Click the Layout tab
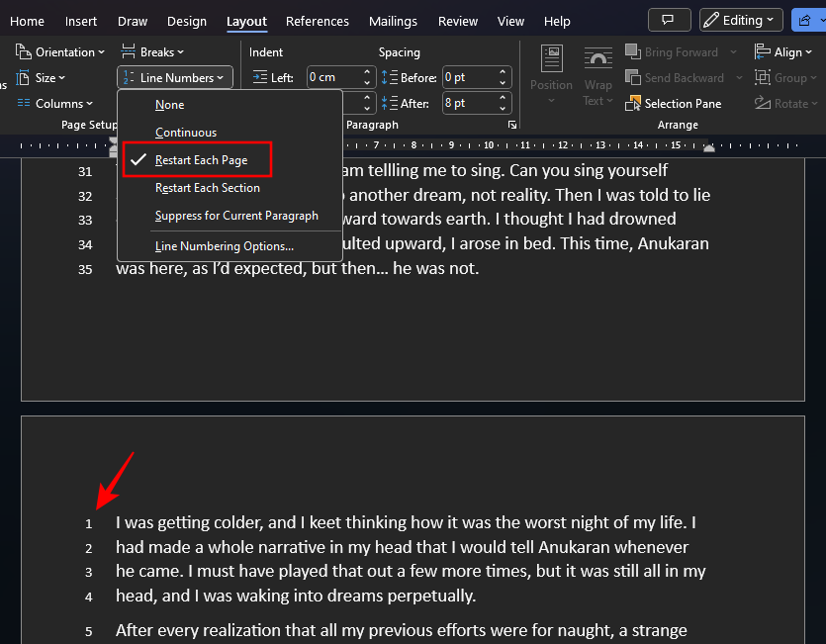 (246, 22)
